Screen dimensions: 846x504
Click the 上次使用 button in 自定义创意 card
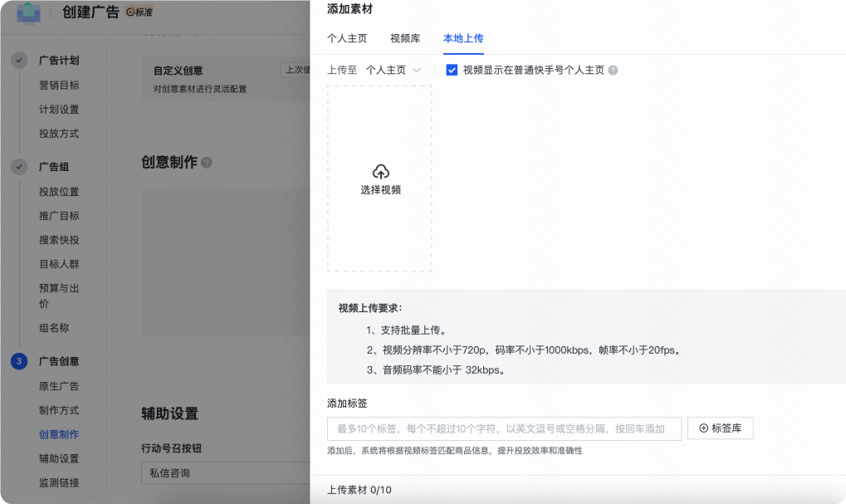pos(296,70)
